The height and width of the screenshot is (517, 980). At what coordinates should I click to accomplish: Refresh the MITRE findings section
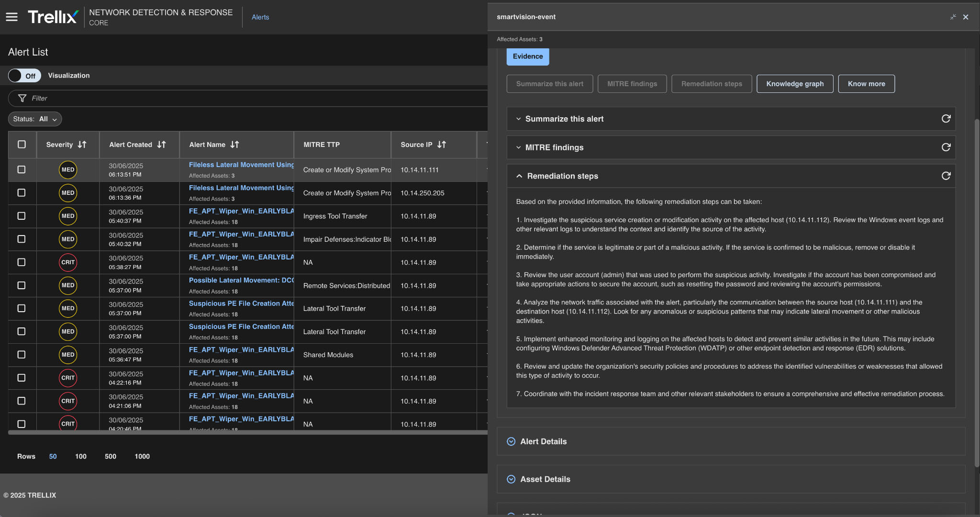click(946, 147)
